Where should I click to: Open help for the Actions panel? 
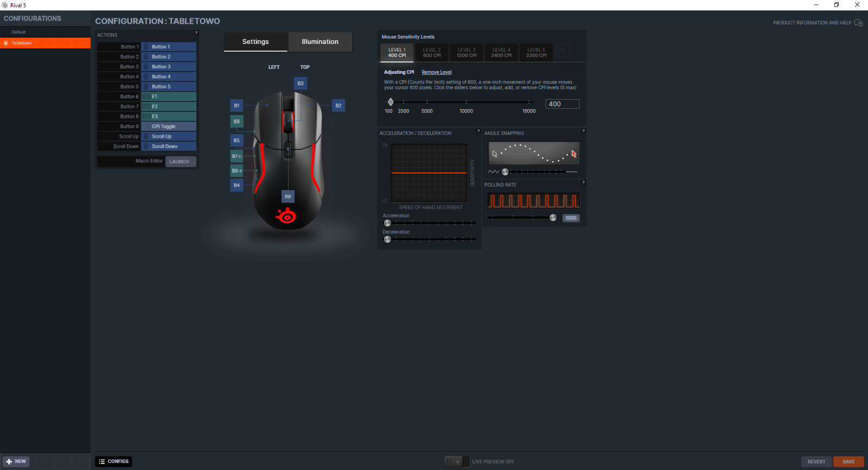(196, 33)
